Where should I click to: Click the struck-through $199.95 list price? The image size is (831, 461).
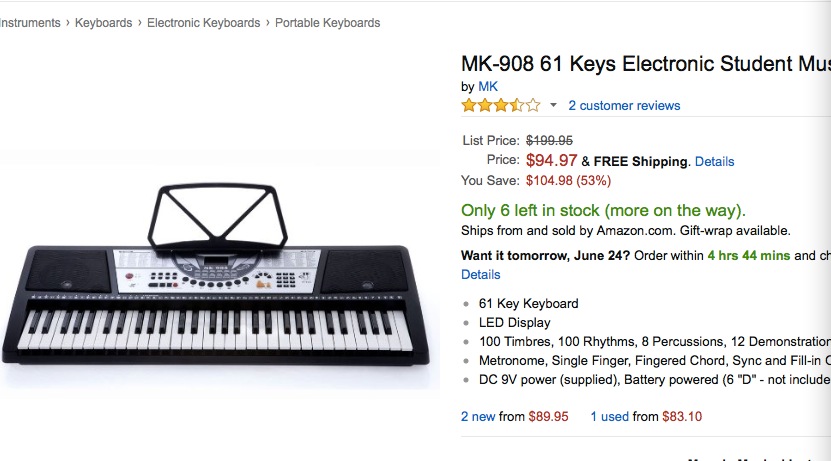(x=549, y=140)
